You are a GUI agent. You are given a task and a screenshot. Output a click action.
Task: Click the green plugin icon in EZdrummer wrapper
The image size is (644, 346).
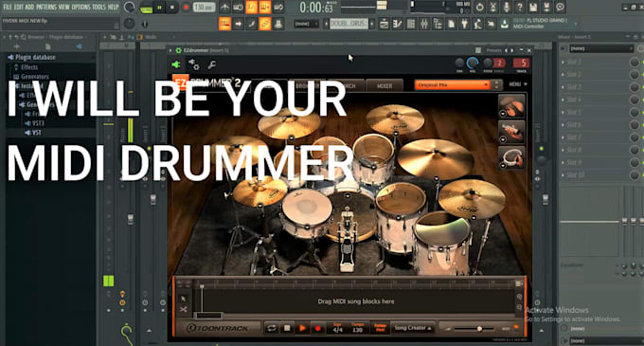176,64
